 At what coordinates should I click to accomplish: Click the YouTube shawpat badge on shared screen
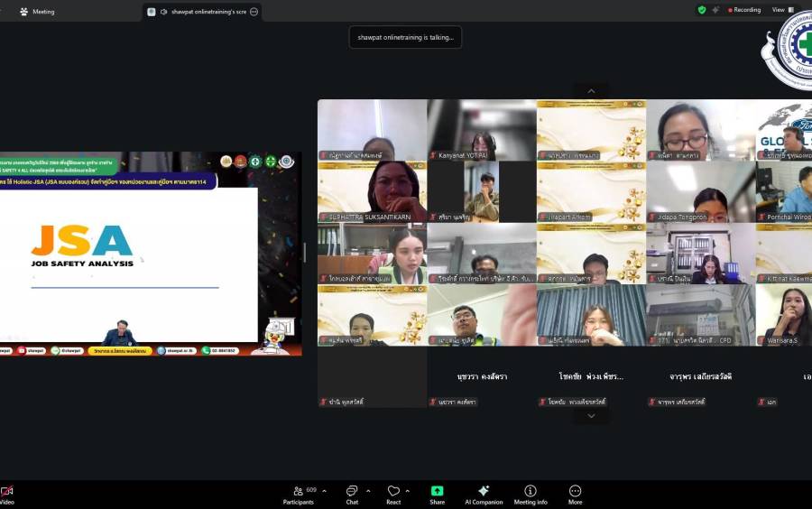click(31, 350)
